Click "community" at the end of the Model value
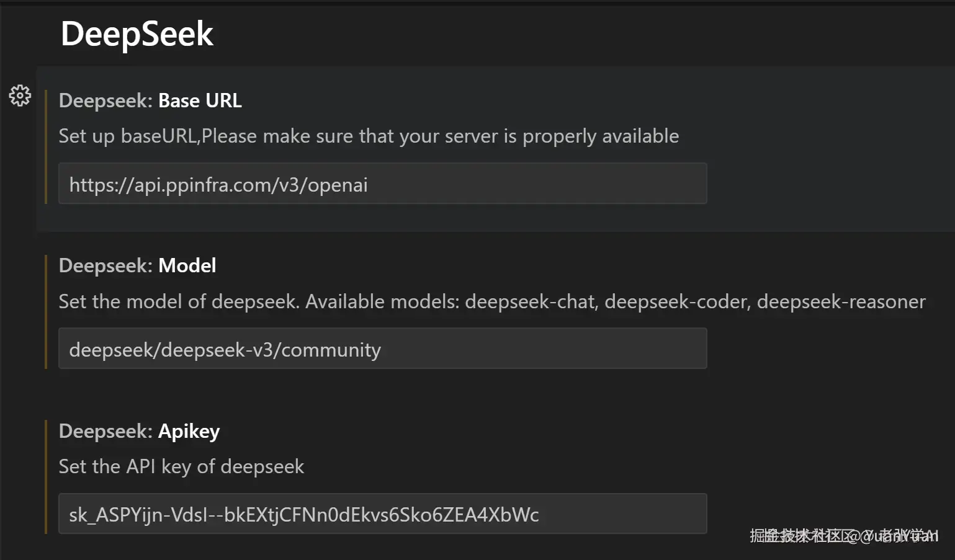 pos(331,350)
